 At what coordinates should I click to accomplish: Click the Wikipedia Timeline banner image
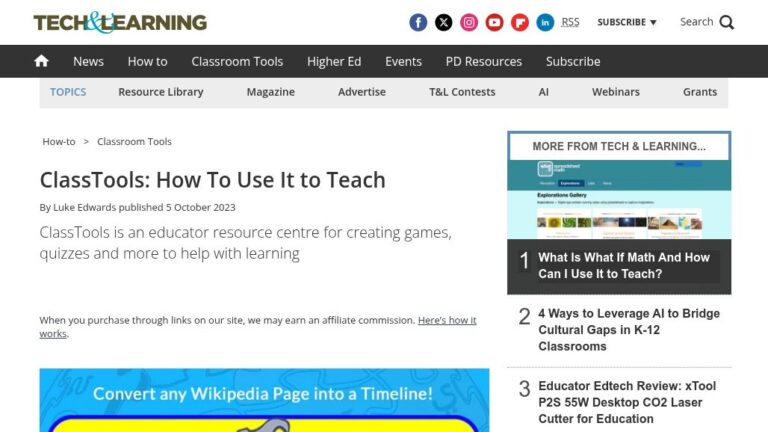pos(264,400)
